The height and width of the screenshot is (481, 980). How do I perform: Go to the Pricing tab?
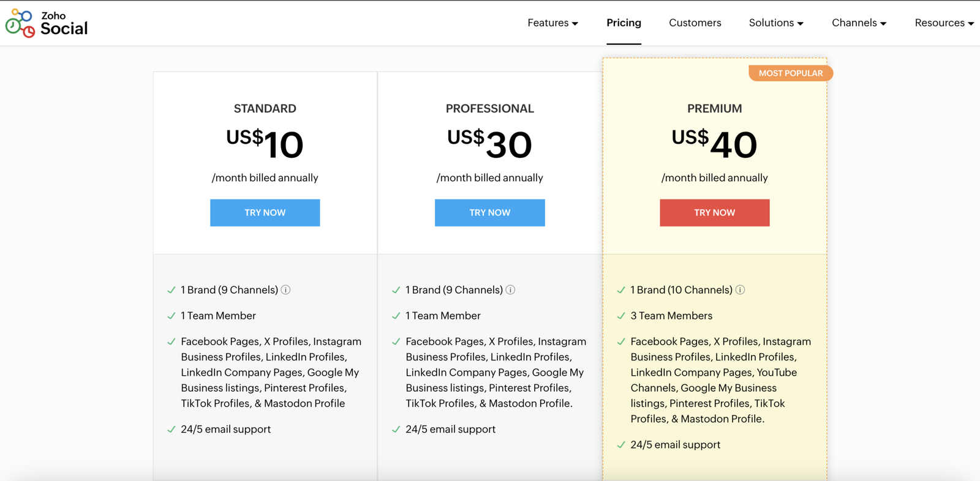624,23
